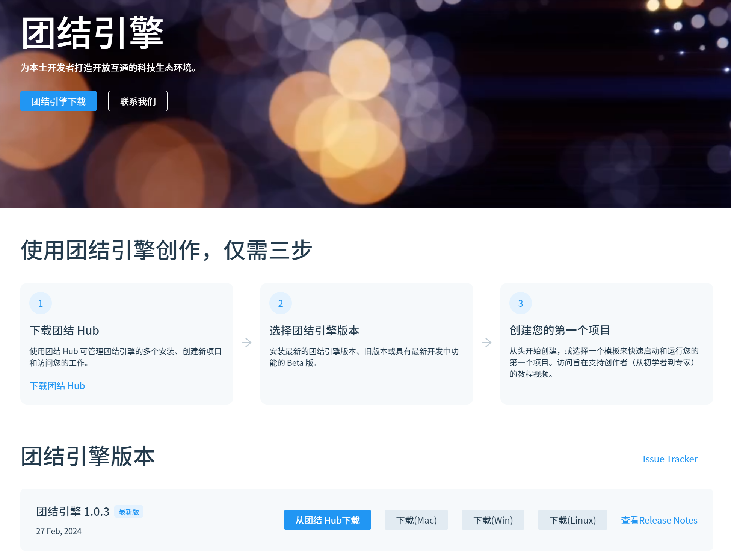Open the 下载团结 Hub link in the first card
This screenshot has width=731, height=560.
tap(57, 386)
